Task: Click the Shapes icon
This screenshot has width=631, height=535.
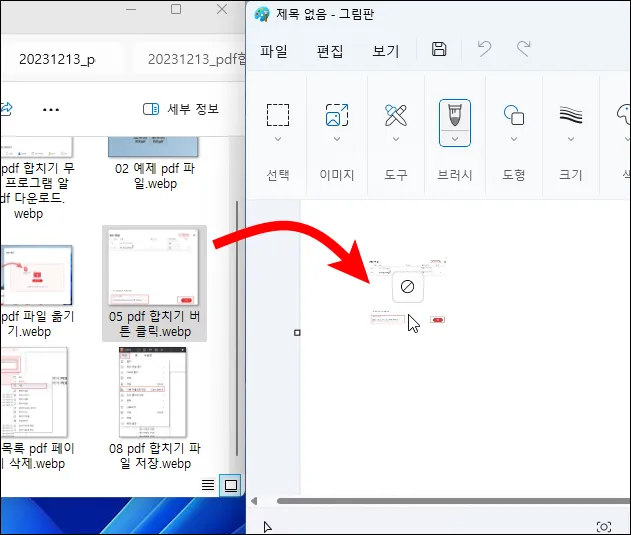Action: (x=514, y=115)
